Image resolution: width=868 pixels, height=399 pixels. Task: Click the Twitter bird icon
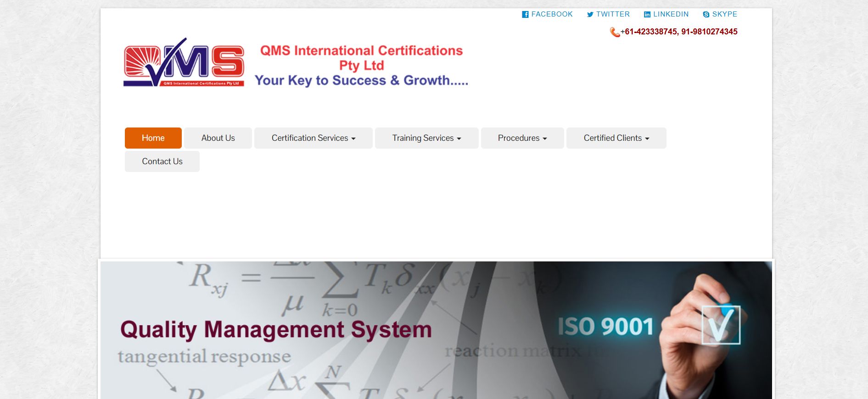click(x=590, y=15)
